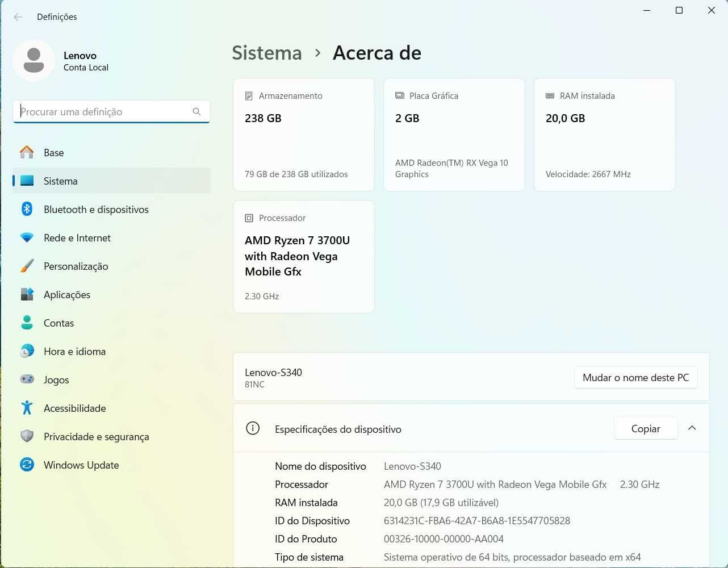
Task: Click the Lenovo user avatar
Action: click(x=34, y=61)
